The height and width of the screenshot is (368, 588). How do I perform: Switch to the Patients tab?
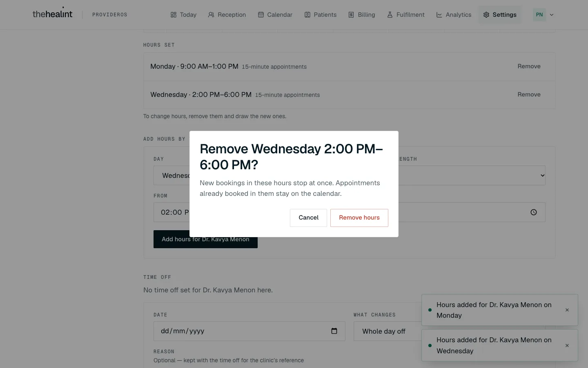coord(320,15)
